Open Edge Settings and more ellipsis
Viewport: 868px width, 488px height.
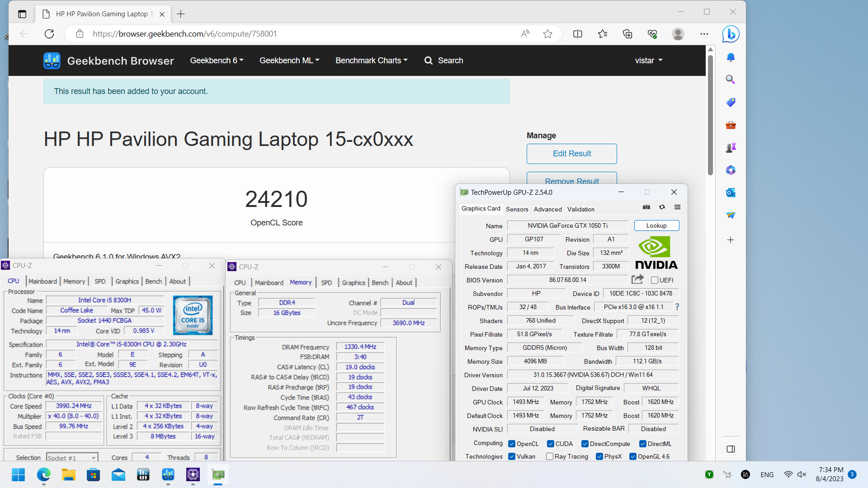pos(704,34)
